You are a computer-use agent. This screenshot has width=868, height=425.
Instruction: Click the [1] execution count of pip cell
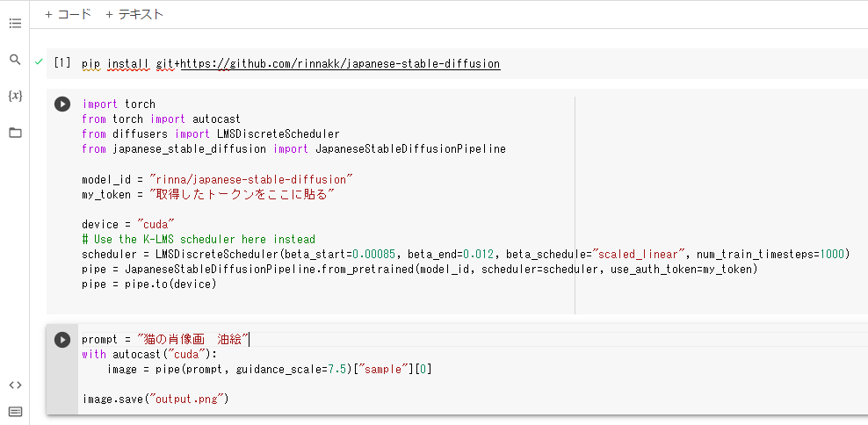coord(62,63)
